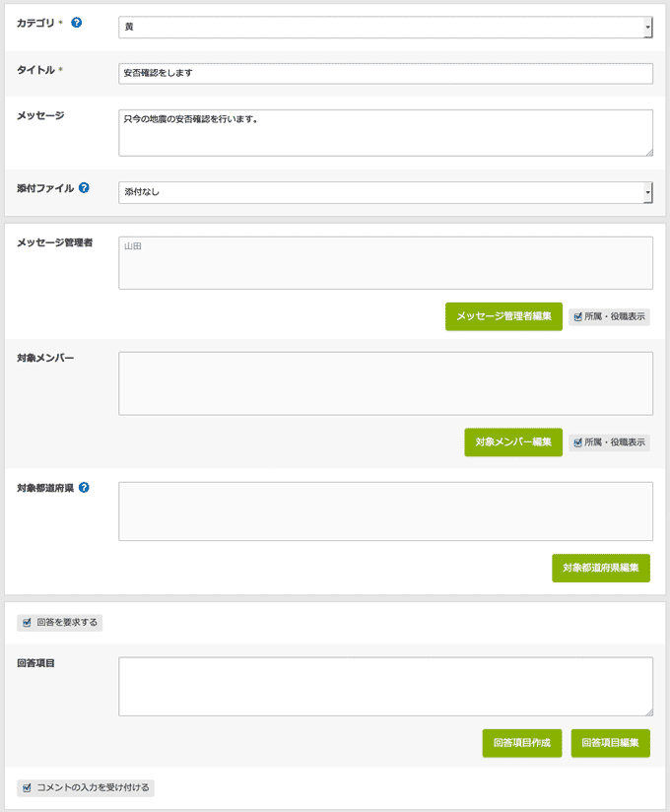The image size is (670, 812).
Task: Click help icon beside 添付ファイル label
Action: point(84,187)
